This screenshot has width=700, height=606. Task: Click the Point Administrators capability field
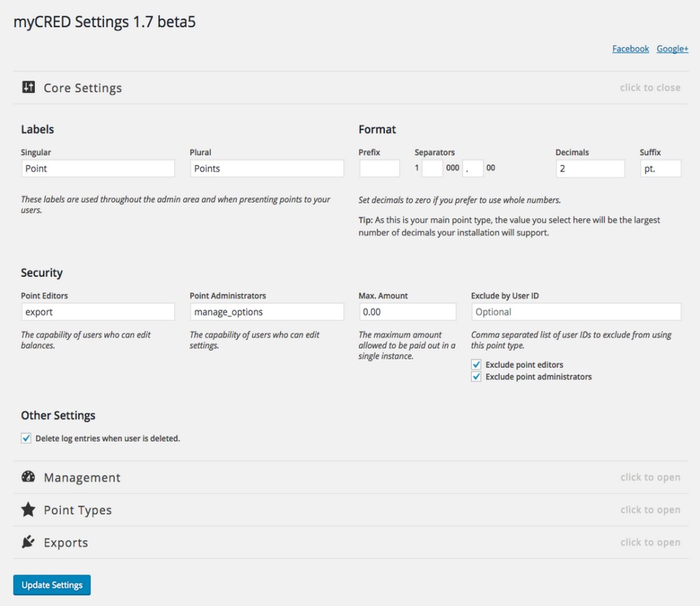pos(267,312)
